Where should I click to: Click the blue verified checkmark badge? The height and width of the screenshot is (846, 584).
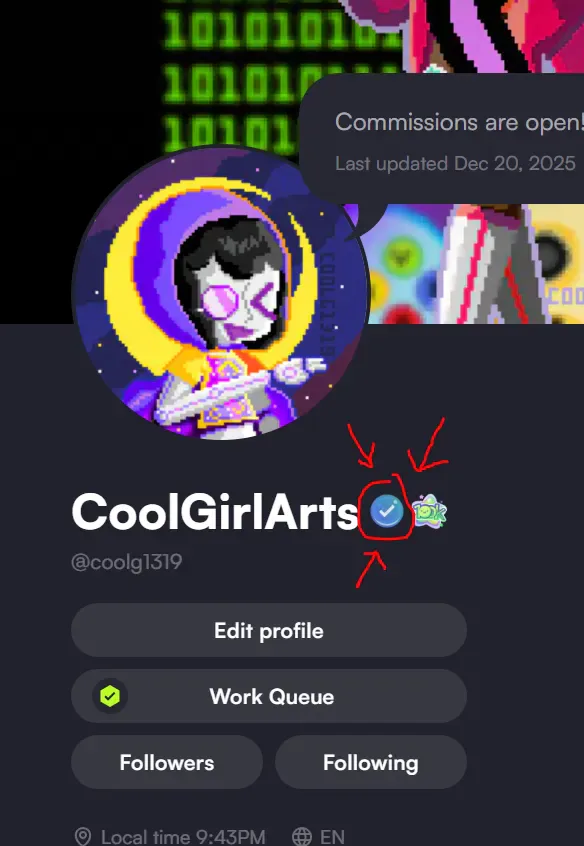386,511
